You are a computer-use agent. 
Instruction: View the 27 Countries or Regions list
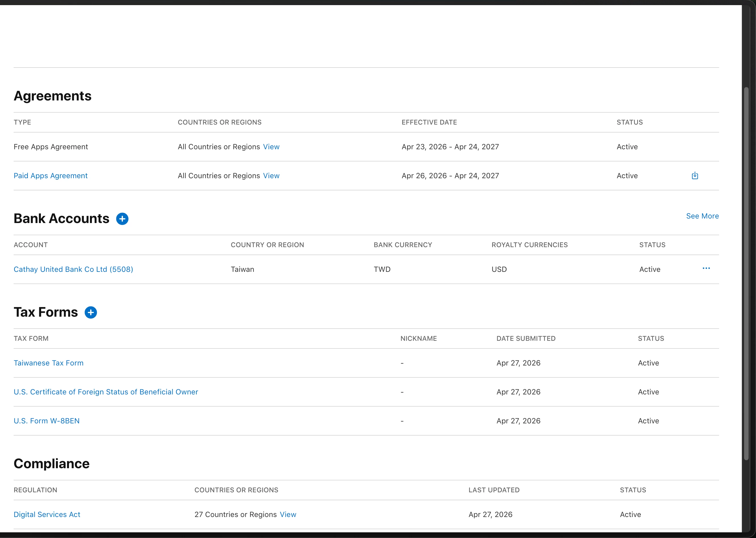point(288,514)
